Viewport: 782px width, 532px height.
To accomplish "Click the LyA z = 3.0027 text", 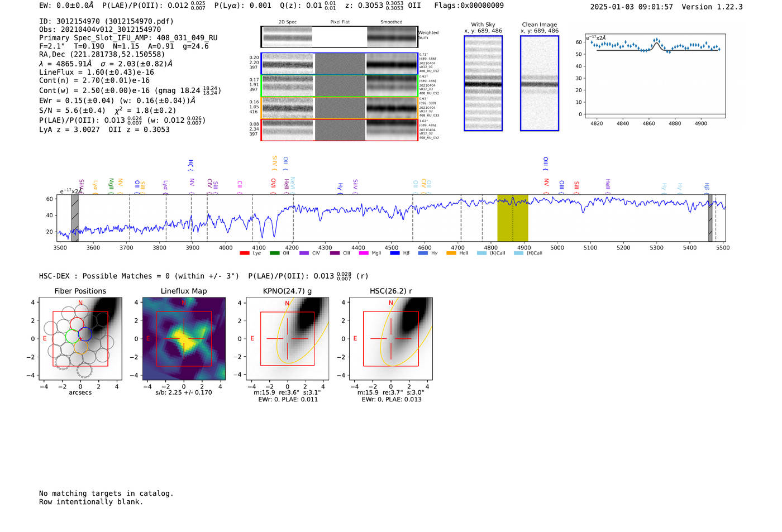I will [x=69, y=130].
